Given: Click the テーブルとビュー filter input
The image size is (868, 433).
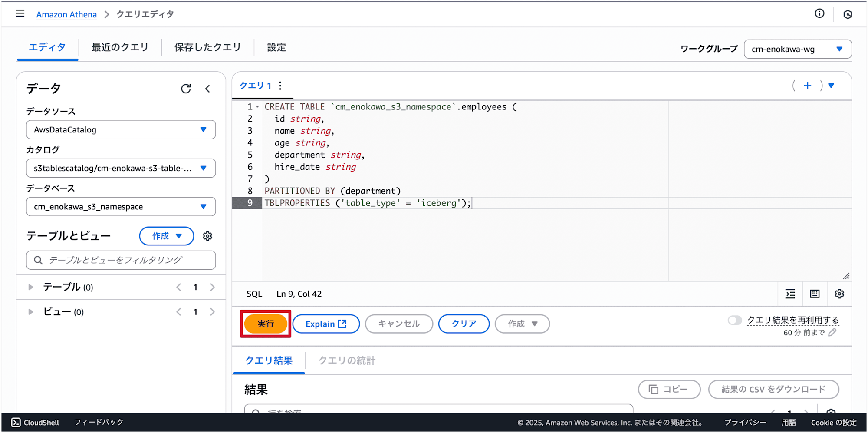Looking at the screenshot, I should 121,260.
